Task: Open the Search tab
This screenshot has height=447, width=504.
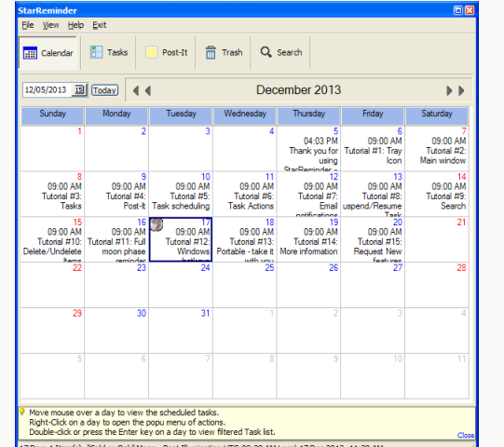Action: (280, 52)
